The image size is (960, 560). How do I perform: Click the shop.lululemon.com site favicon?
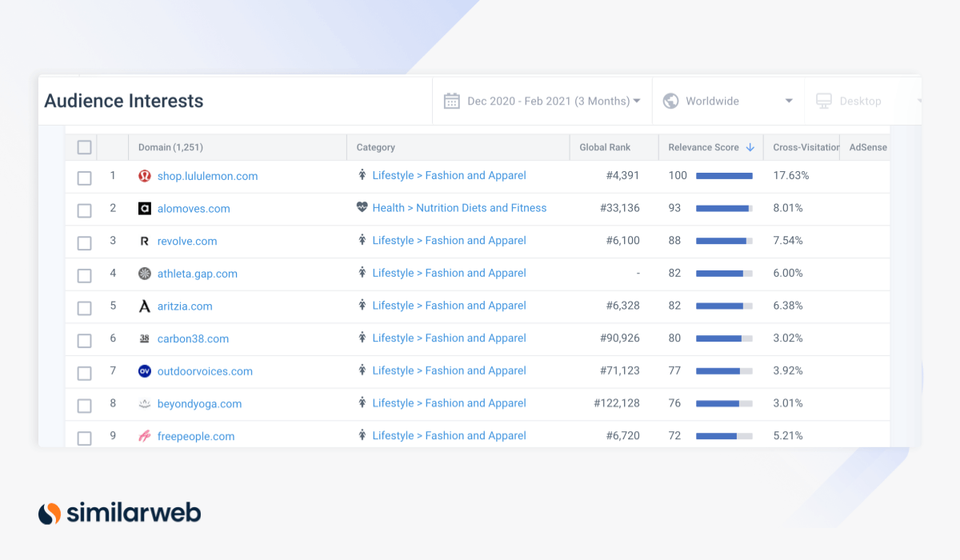(x=144, y=175)
